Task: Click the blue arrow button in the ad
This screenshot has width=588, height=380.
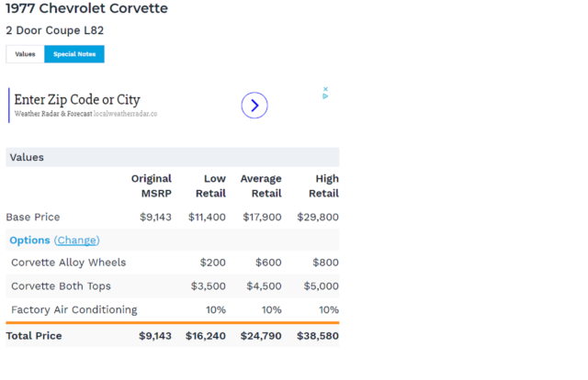Action: click(x=254, y=106)
